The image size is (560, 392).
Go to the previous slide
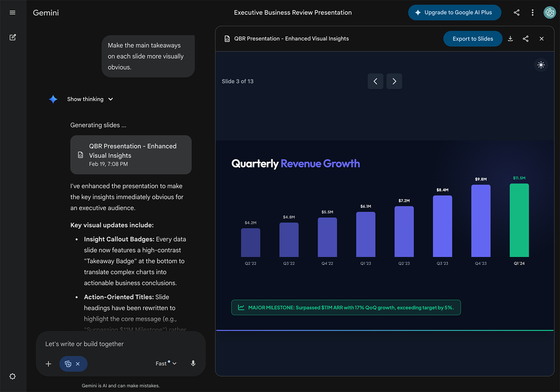click(x=375, y=82)
